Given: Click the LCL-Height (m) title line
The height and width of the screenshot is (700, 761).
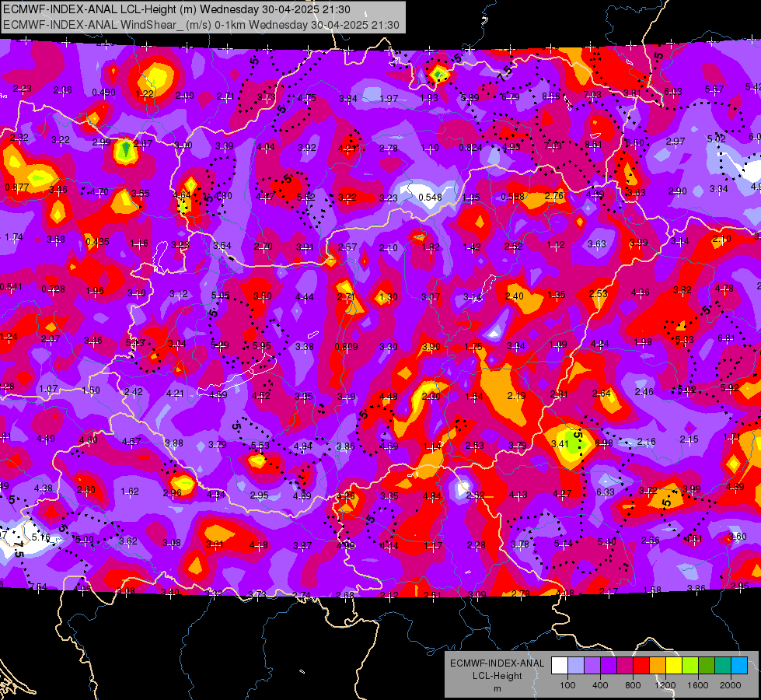Looking at the screenshot, I should point(176,9).
